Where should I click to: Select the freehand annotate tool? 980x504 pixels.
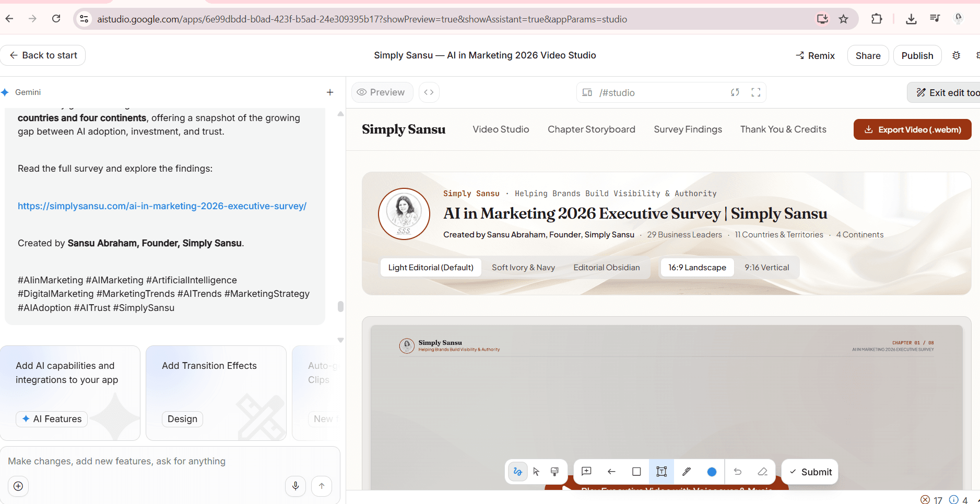(x=517, y=472)
